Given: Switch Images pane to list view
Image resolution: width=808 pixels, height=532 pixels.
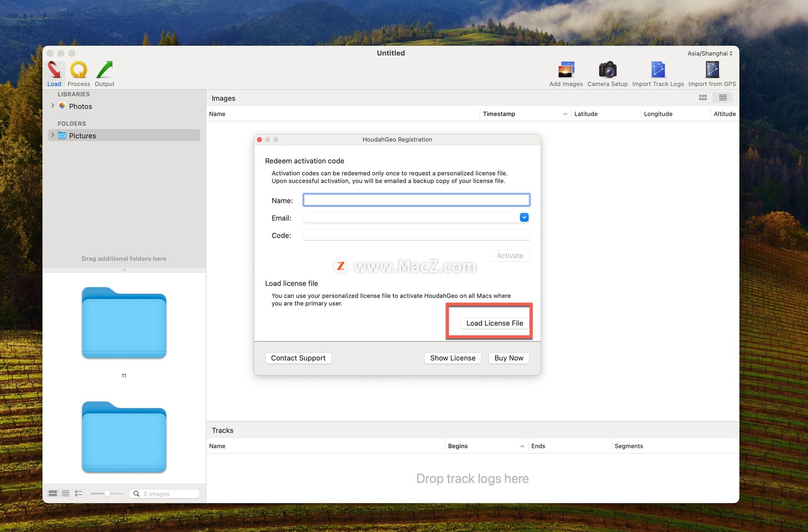Looking at the screenshot, I should point(723,98).
